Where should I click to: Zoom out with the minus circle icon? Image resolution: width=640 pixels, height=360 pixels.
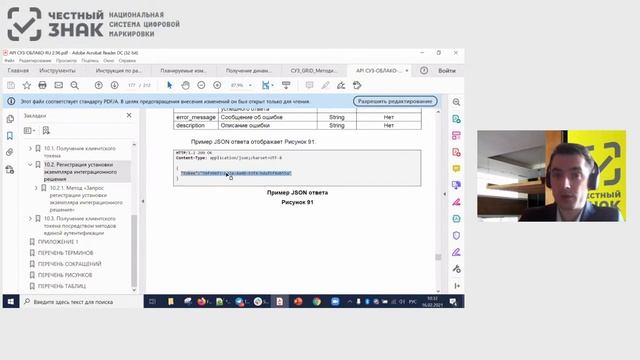coord(201,85)
